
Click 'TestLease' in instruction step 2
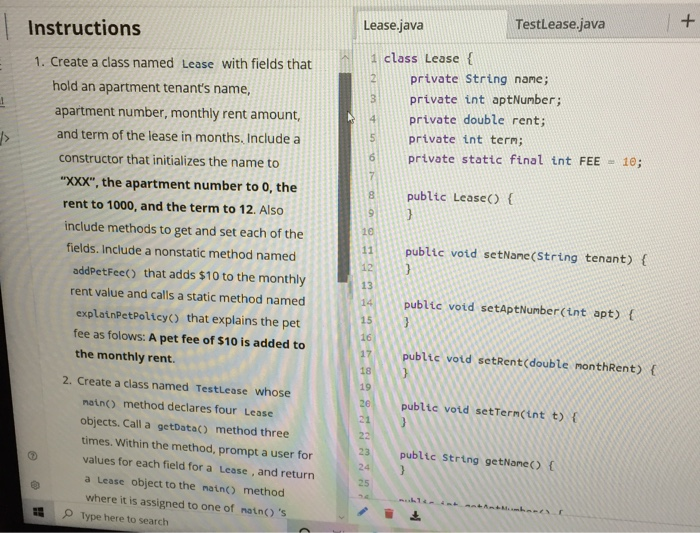(221, 389)
